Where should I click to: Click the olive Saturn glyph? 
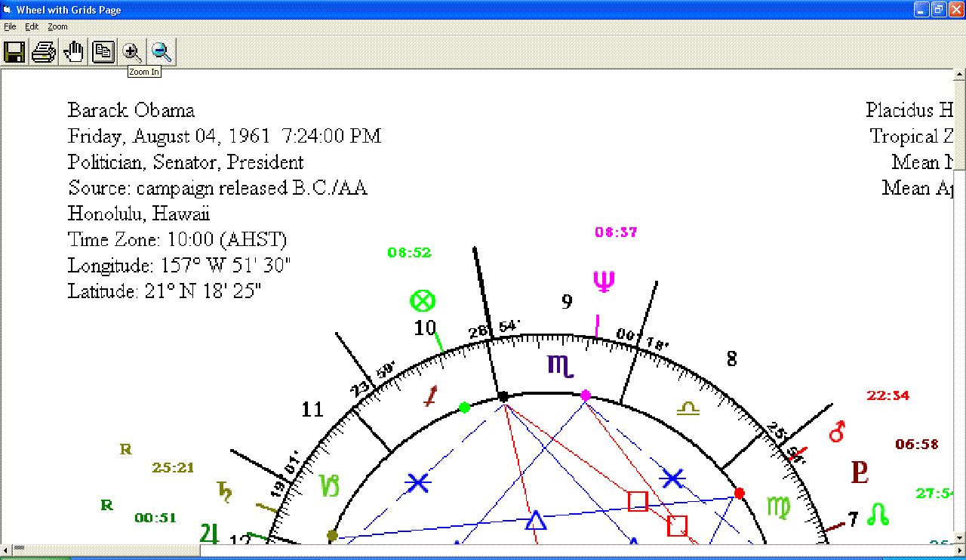tap(224, 491)
